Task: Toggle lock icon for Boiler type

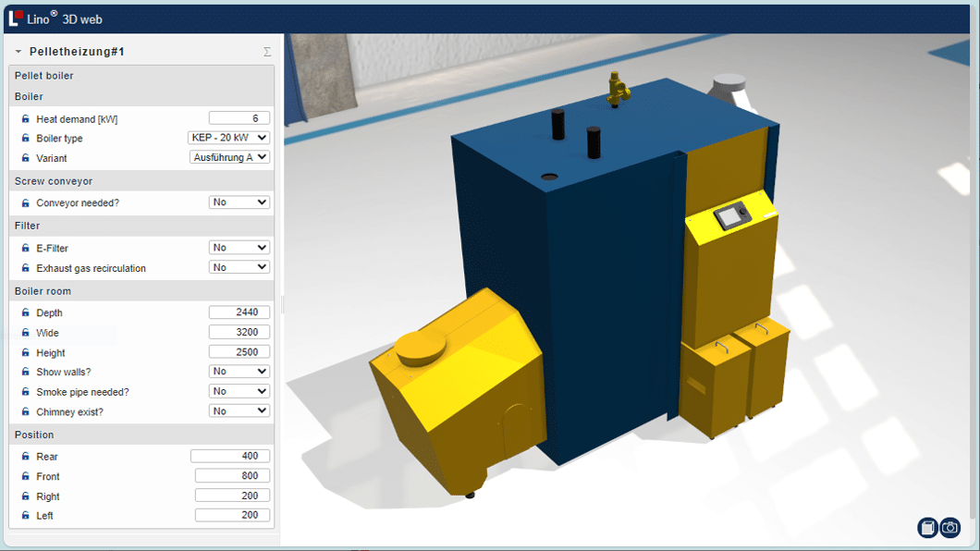Action: click(26, 138)
